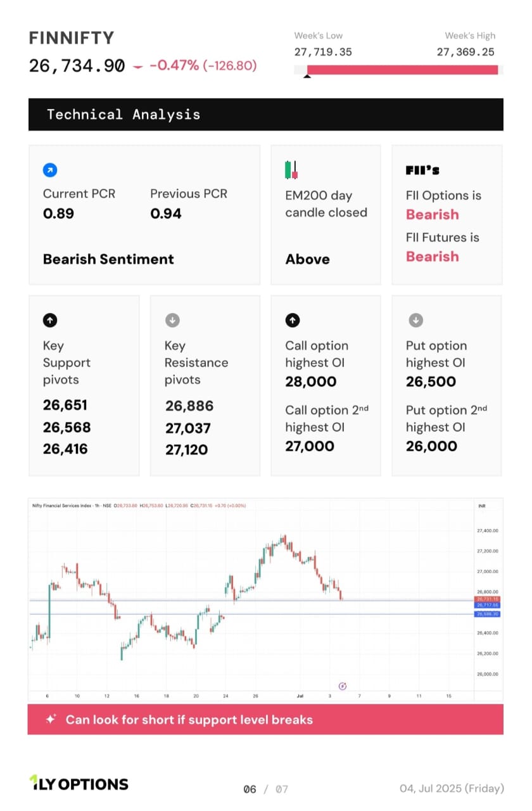
Task: Click the purple lightning event icon on chart
Action: point(343,686)
